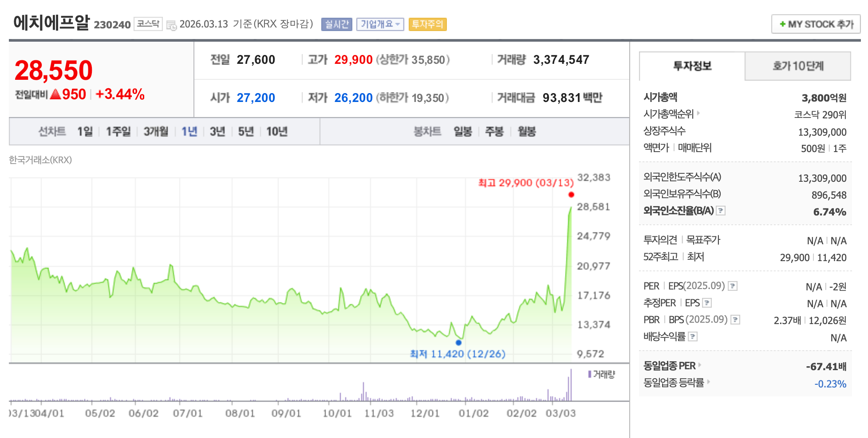Open help icon next to EPS(2025.09)

(733, 286)
